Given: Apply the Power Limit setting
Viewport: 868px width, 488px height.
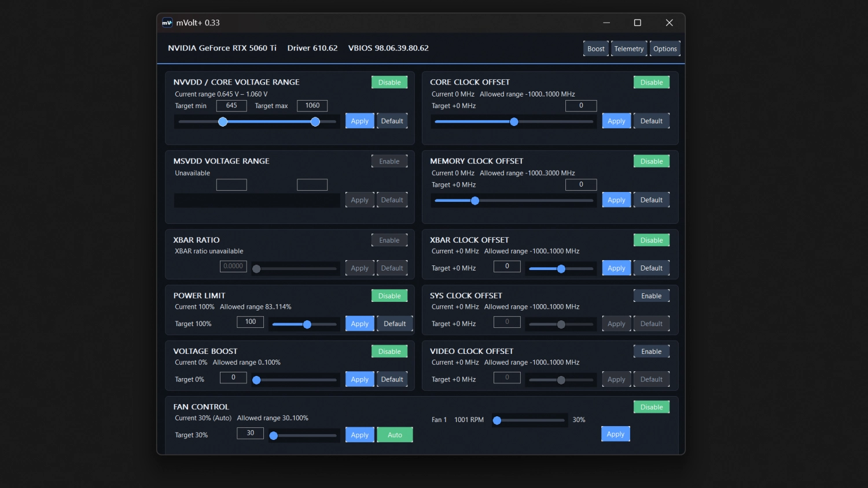Looking at the screenshot, I should [x=360, y=324].
